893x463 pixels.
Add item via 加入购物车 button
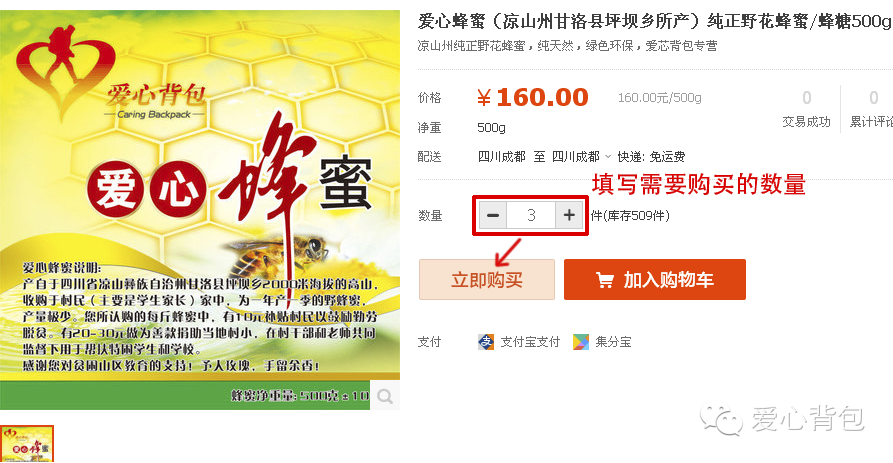pos(655,280)
